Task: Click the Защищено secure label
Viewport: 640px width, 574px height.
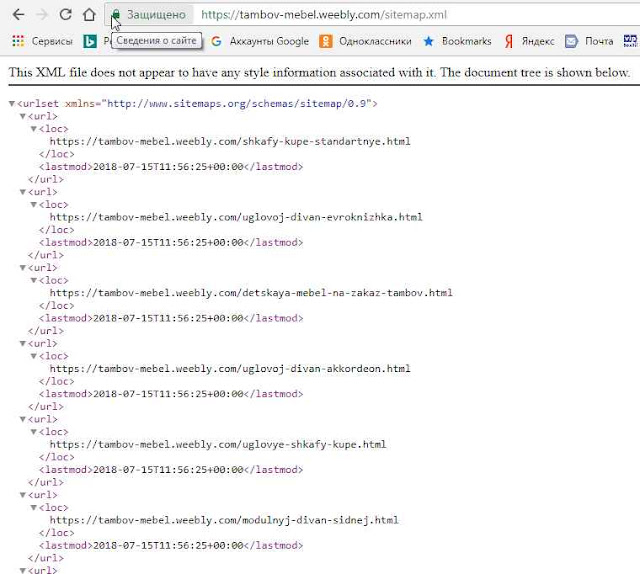Action: coord(156,15)
